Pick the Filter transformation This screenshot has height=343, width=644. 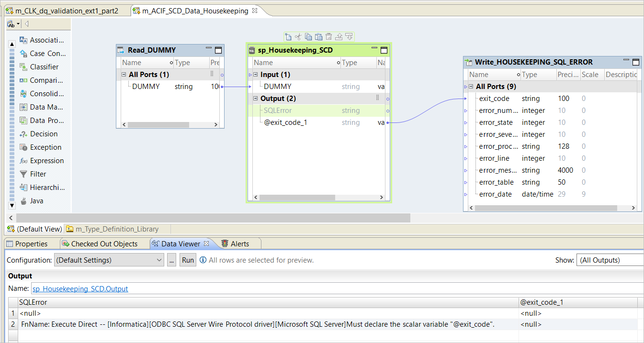tap(33, 174)
